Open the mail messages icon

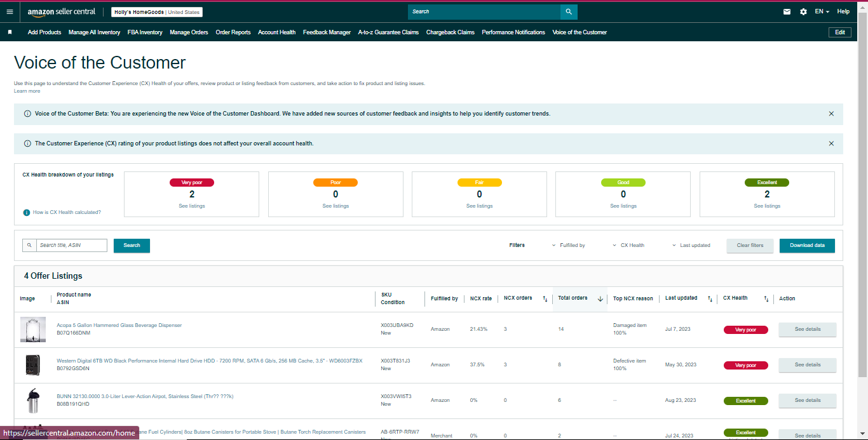(x=787, y=11)
